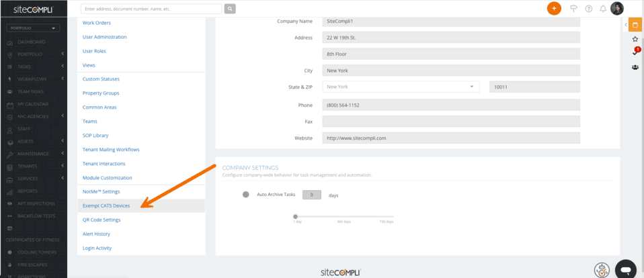This screenshot has width=644, height=278.
Task: Open NotMe Settings link
Action: tap(101, 191)
